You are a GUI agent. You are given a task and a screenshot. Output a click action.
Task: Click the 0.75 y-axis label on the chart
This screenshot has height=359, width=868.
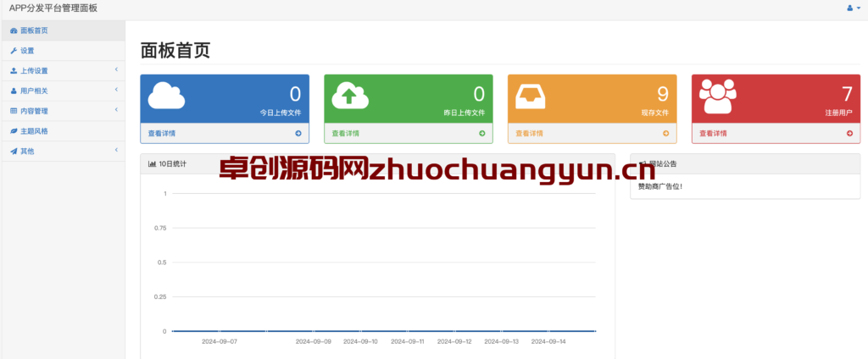[x=160, y=228]
